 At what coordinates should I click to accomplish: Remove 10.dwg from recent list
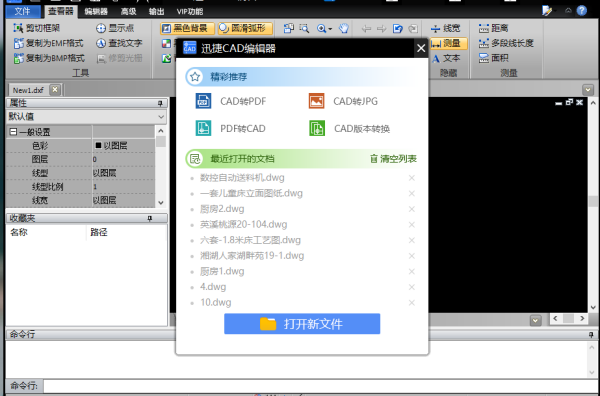tap(412, 303)
